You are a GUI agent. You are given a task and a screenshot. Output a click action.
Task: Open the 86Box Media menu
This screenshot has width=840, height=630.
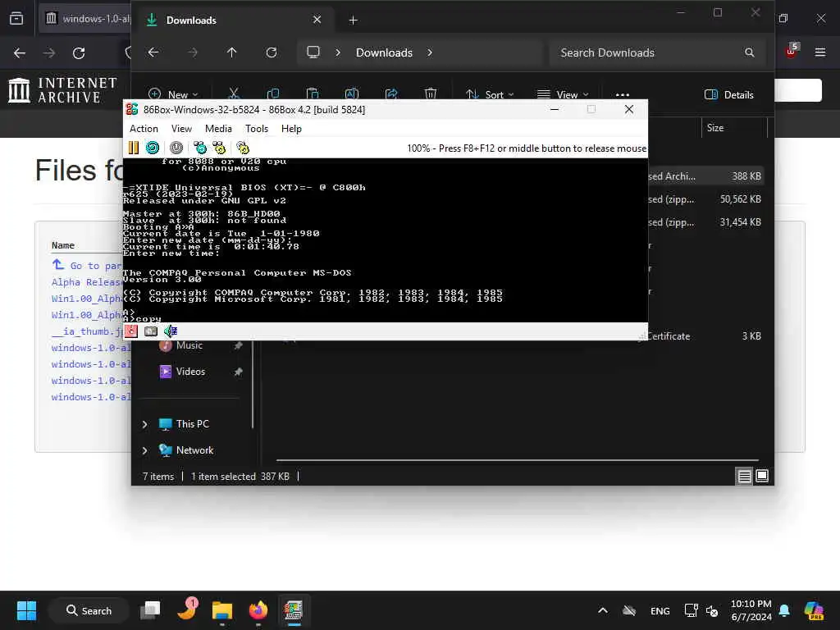point(218,129)
